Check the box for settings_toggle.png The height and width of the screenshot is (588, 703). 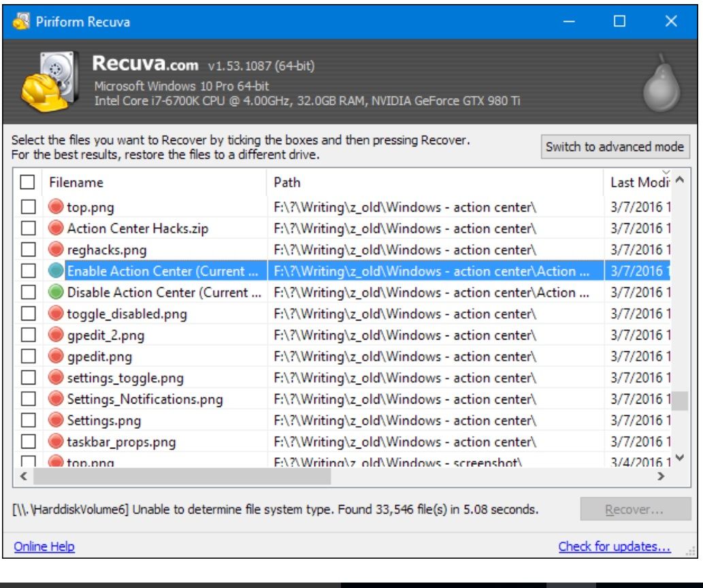[27, 378]
